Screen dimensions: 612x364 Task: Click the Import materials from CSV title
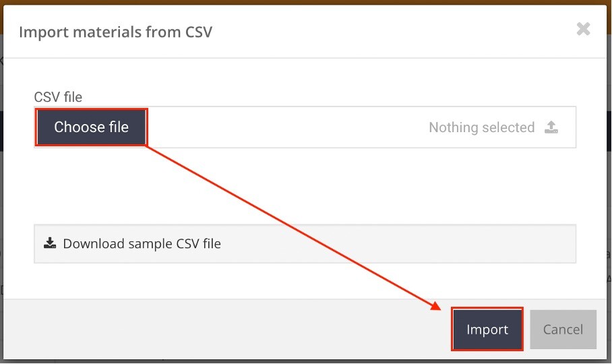point(115,32)
